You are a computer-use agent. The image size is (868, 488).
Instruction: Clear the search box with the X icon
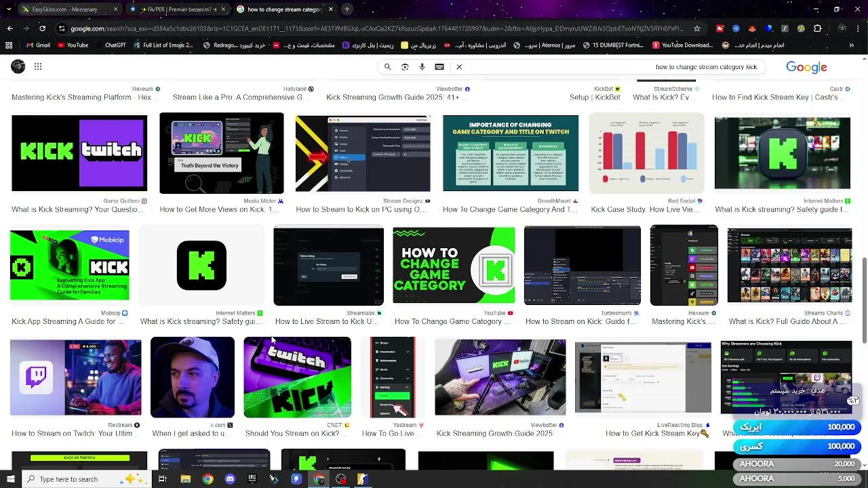point(459,67)
